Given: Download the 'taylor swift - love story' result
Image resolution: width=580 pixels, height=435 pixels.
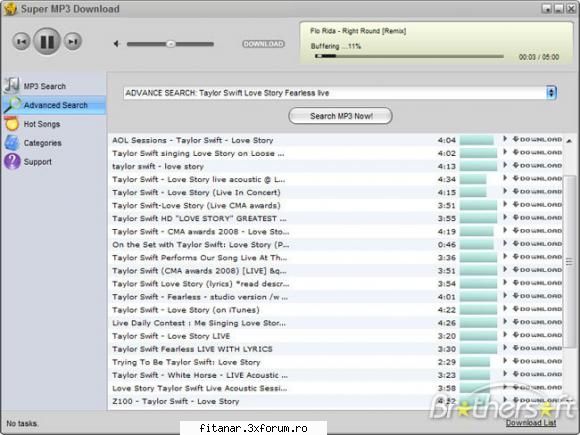Looking at the screenshot, I should point(537,165).
